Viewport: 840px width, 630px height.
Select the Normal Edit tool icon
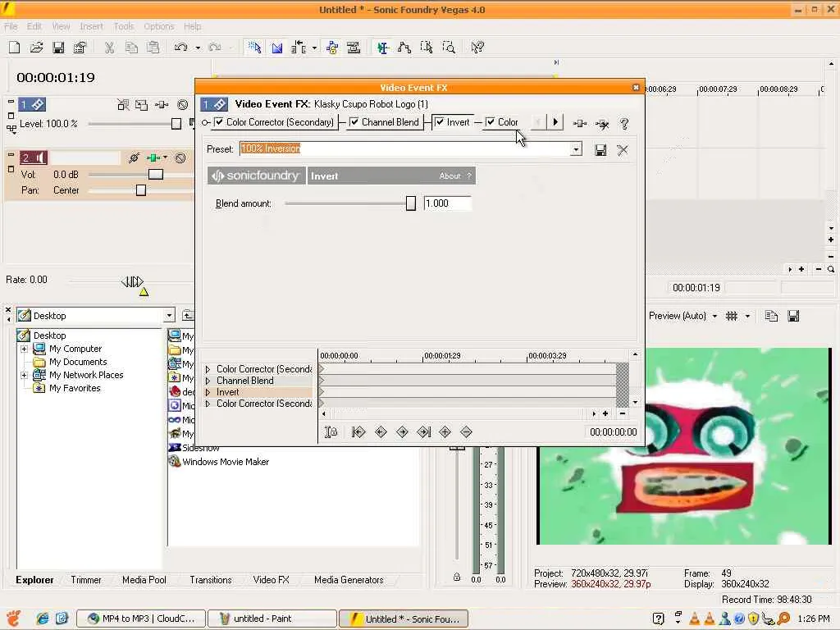click(x=382, y=48)
